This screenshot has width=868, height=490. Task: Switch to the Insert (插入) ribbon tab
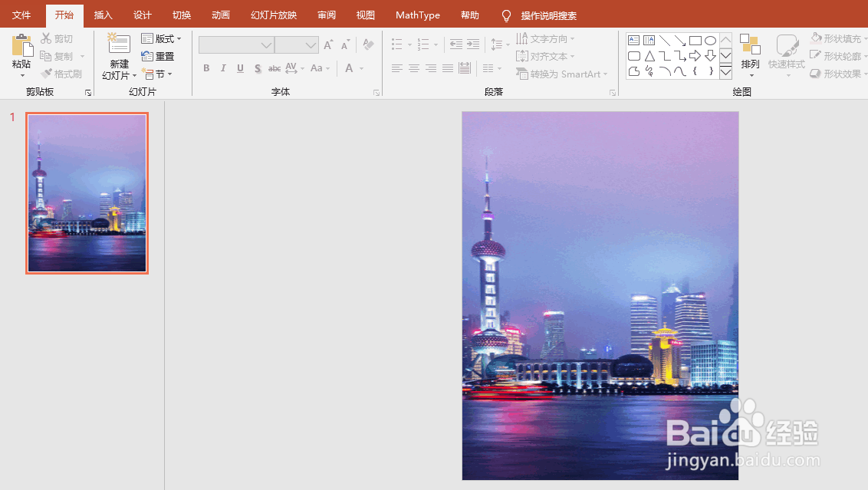click(103, 14)
